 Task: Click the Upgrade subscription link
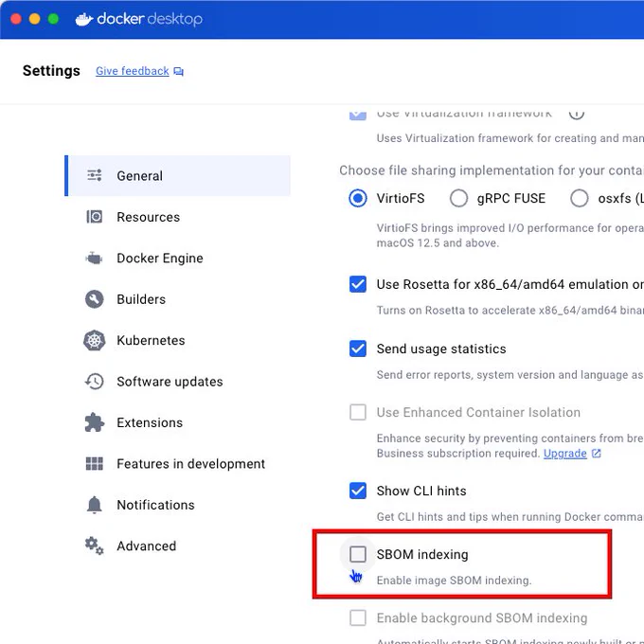click(565, 453)
